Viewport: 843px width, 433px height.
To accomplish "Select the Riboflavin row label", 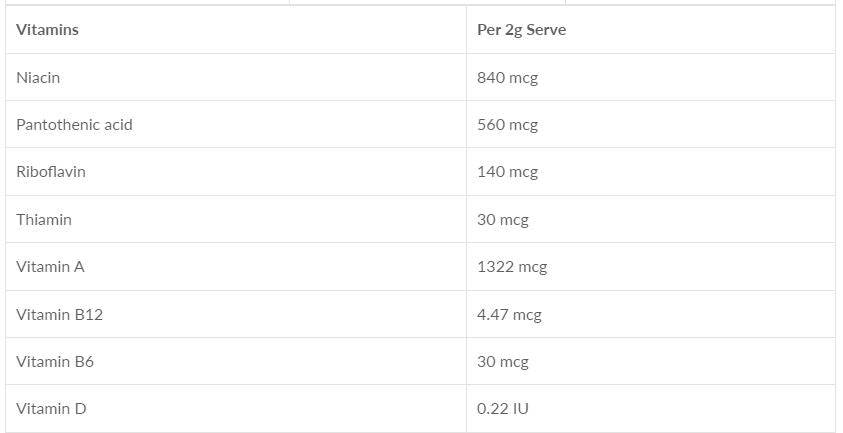I will (51, 172).
